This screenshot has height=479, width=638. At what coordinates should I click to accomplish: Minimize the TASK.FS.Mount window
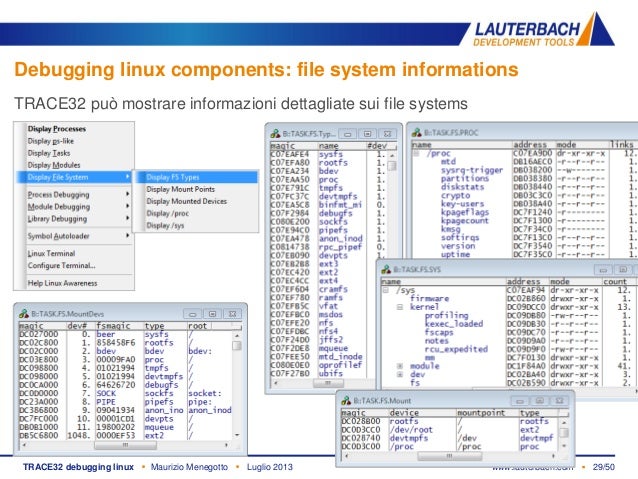click(520, 400)
